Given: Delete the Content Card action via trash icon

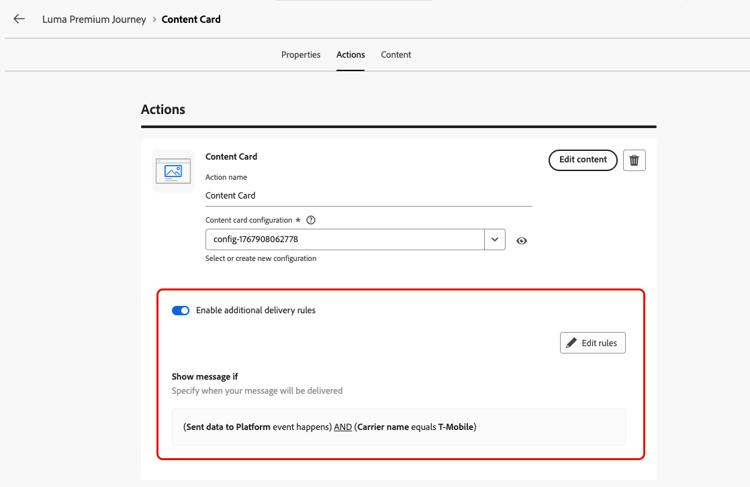Looking at the screenshot, I should (634, 160).
